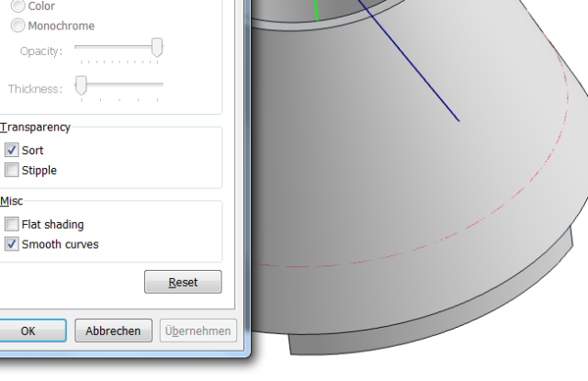This screenshot has height=381, width=588.
Task: Click the Opacity slider handle
Action: [x=157, y=47]
